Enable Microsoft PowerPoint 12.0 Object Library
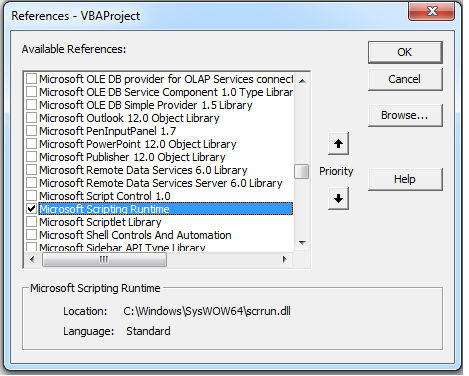 pos(31,144)
